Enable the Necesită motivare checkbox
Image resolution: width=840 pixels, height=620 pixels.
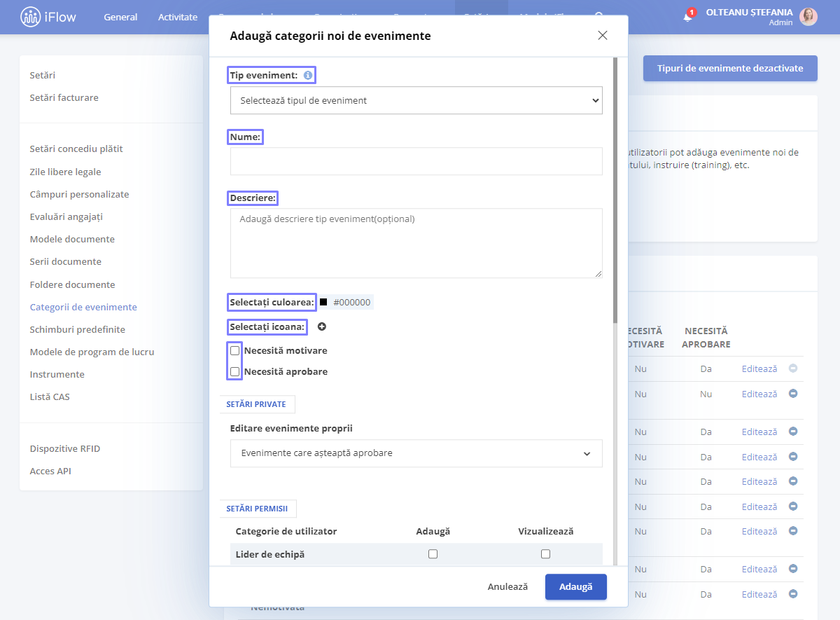coord(235,350)
